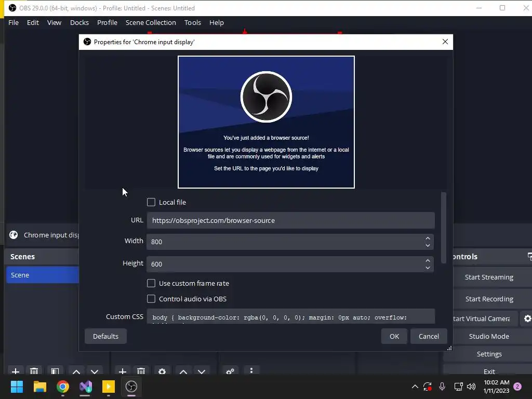The image size is (532, 399).
Task: Open the Help menu
Action: pos(217,22)
